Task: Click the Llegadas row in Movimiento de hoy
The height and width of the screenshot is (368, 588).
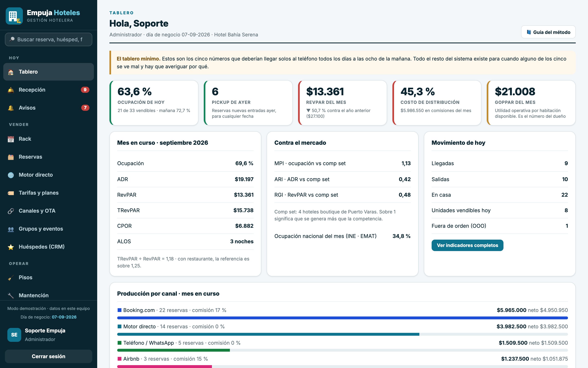Action: 500,163
